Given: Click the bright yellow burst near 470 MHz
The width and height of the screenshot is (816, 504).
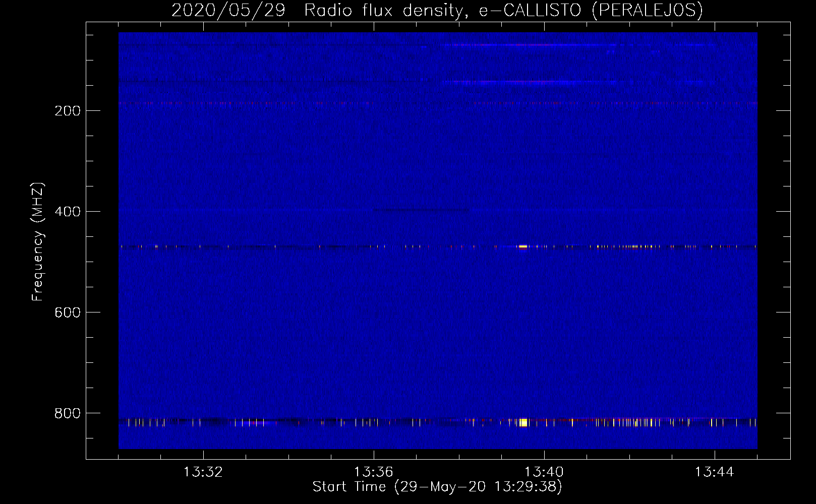Looking at the screenshot, I should pos(522,247).
